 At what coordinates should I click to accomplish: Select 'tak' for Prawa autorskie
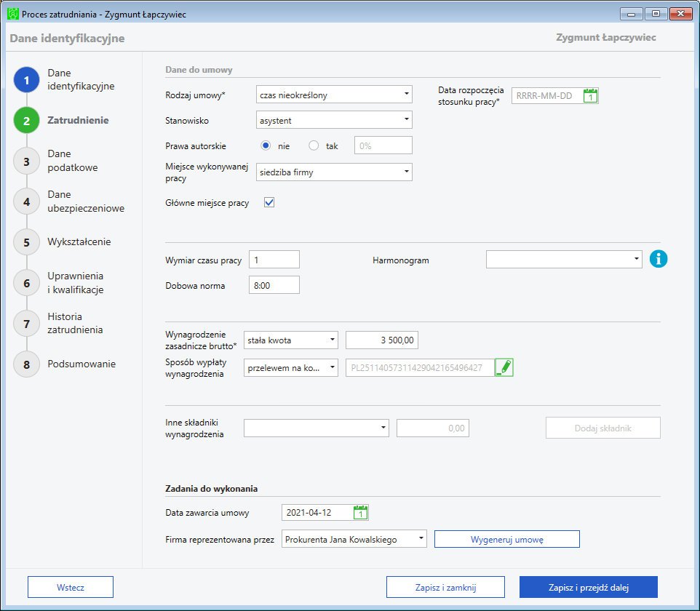[314, 145]
